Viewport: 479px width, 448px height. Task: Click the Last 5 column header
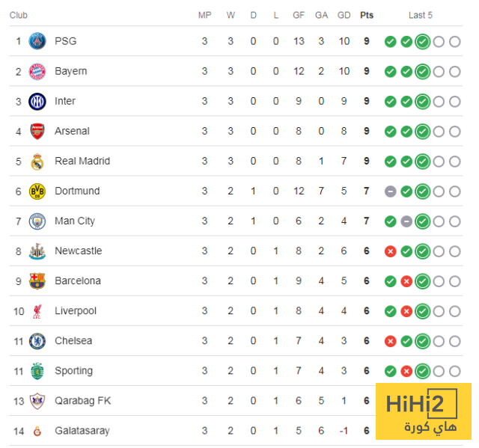pos(421,15)
